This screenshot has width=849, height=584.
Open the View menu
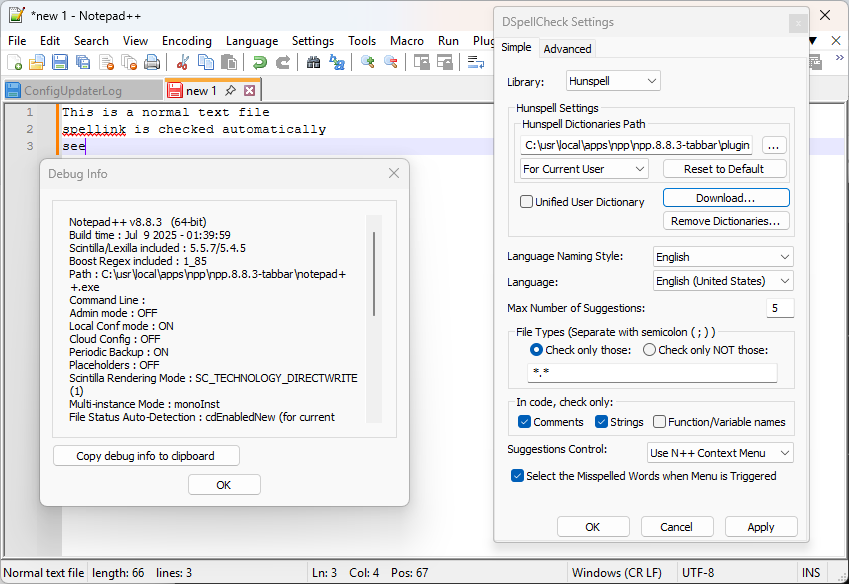[135, 41]
